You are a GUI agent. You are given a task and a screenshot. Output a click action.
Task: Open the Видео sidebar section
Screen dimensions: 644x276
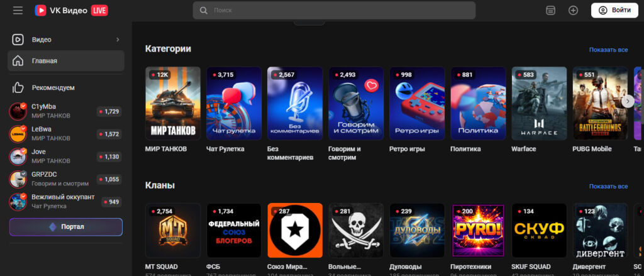[65, 40]
